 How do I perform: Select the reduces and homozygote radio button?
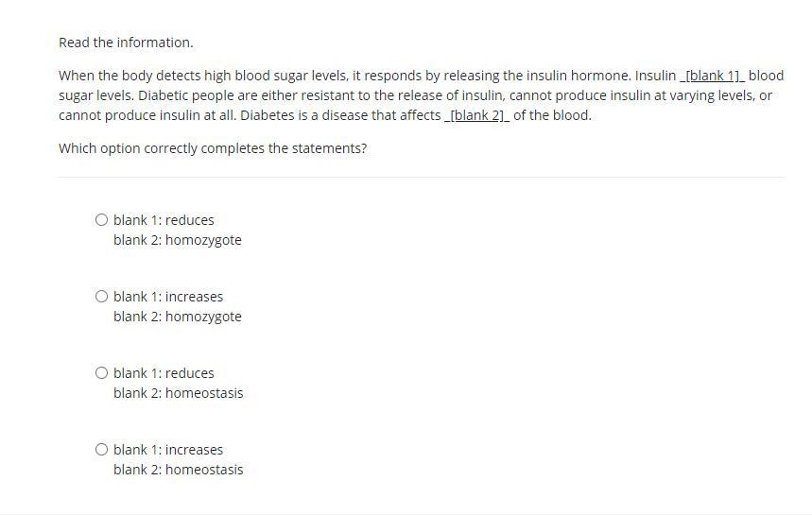click(101, 220)
